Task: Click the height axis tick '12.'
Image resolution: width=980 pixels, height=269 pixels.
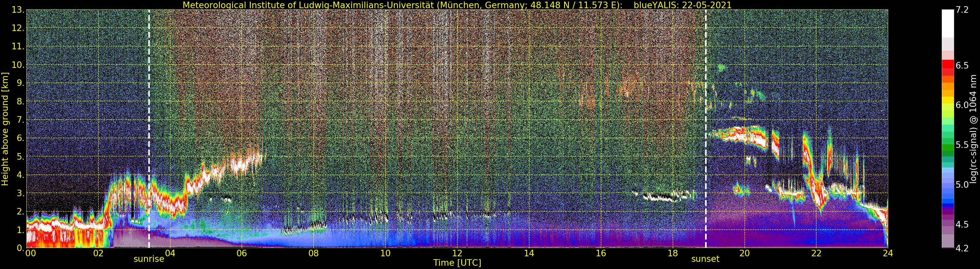Action: (x=18, y=28)
